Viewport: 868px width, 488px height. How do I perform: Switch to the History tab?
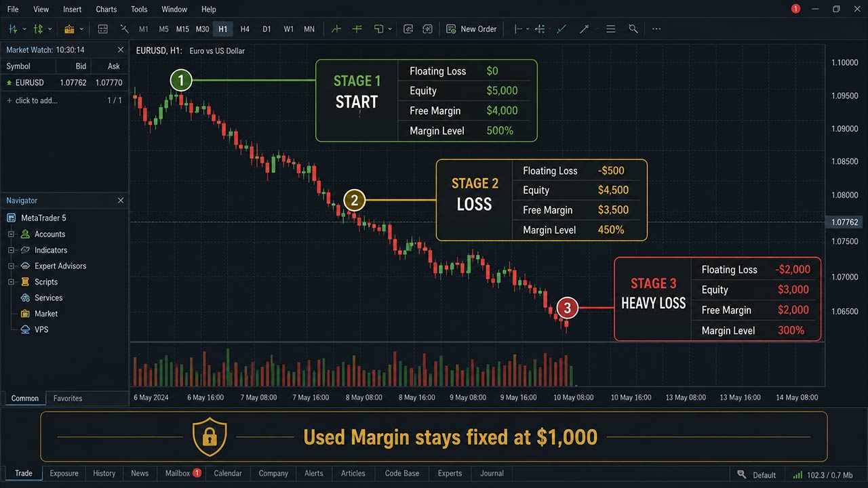(104, 473)
